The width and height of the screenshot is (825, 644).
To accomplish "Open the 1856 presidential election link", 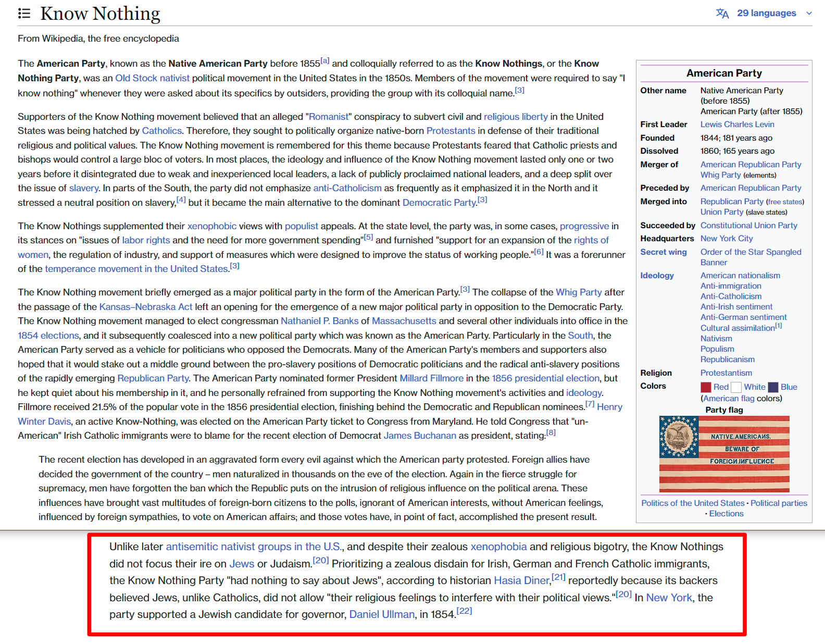I will pyautogui.click(x=546, y=378).
